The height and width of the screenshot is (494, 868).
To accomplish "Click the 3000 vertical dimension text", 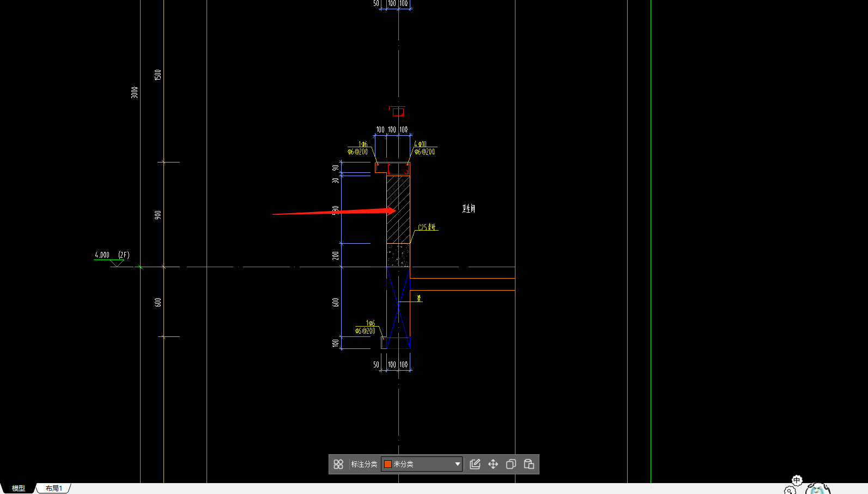I will [x=135, y=92].
